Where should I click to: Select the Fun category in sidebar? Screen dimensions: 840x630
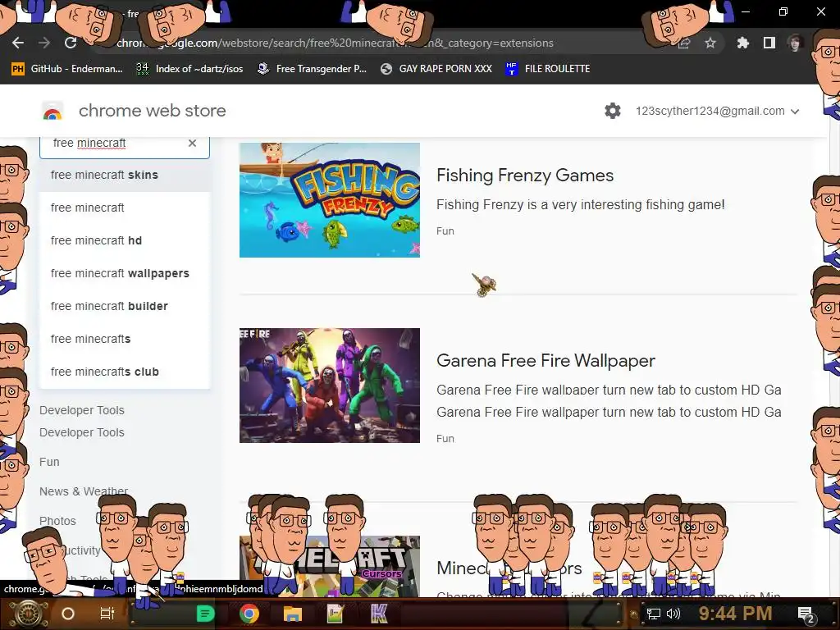pyautogui.click(x=49, y=462)
